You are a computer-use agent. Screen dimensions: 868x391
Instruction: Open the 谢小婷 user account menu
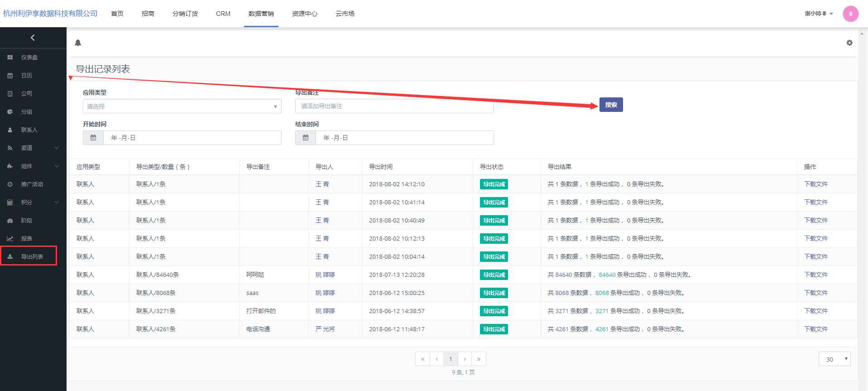(x=819, y=14)
